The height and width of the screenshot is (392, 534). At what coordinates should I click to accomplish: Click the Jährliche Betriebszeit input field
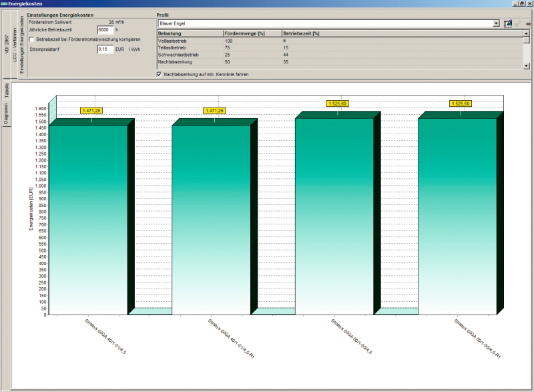[105, 29]
